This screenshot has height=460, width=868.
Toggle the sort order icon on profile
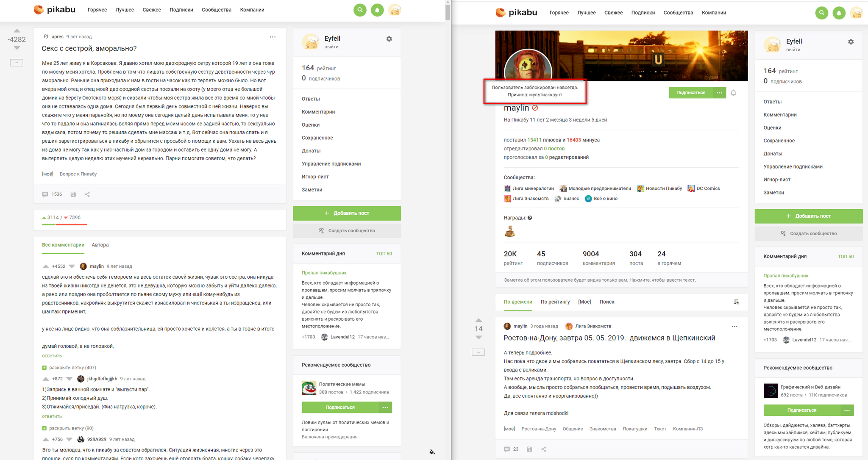point(737,302)
